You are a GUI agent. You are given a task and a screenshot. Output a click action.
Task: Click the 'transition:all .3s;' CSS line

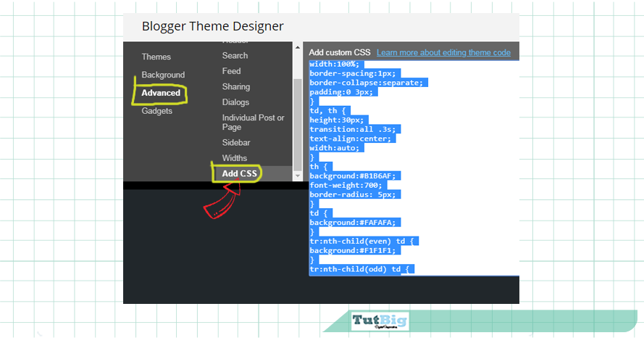tap(353, 130)
